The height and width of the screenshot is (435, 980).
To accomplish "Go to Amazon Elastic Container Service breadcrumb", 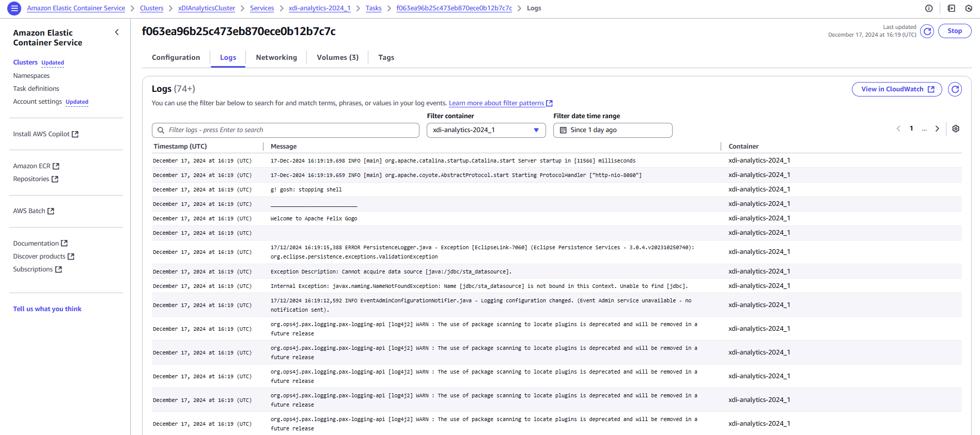I will click(76, 8).
